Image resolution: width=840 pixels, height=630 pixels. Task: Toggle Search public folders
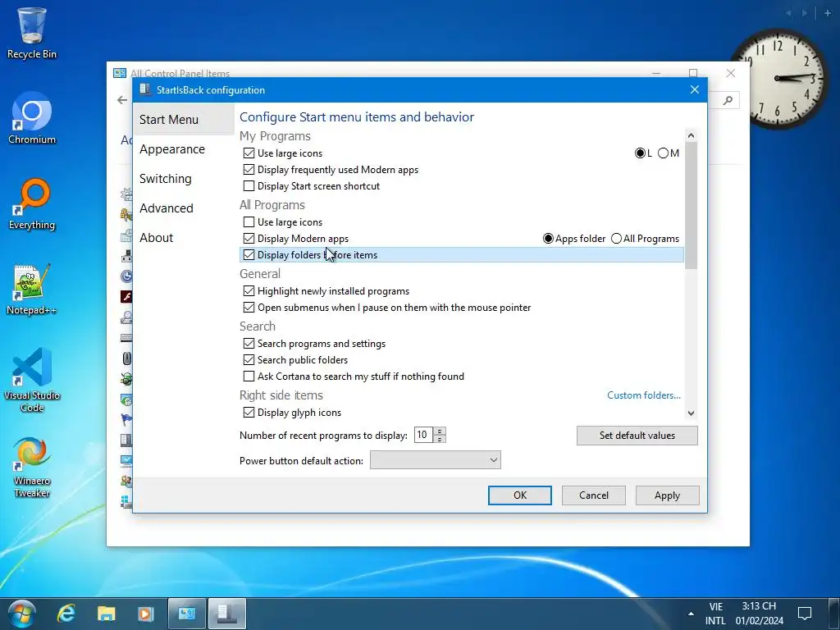pyautogui.click(x=249, y=360)
